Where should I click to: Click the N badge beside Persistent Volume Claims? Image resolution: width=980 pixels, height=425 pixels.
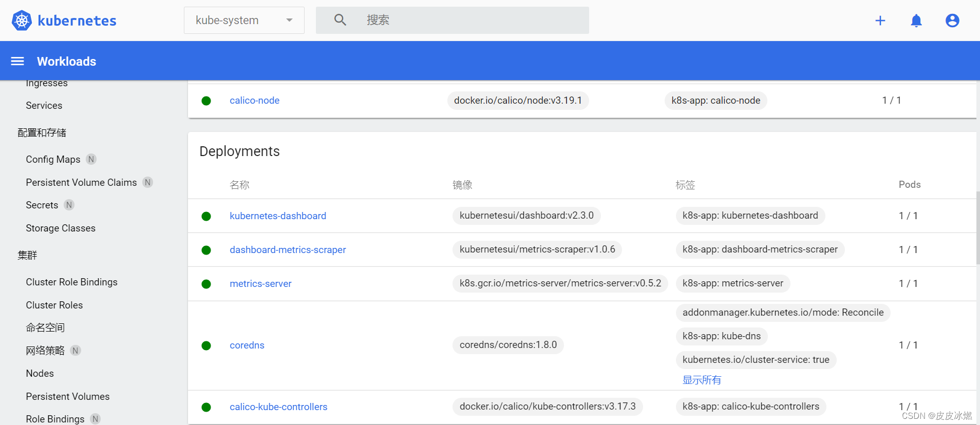[148, 182]
